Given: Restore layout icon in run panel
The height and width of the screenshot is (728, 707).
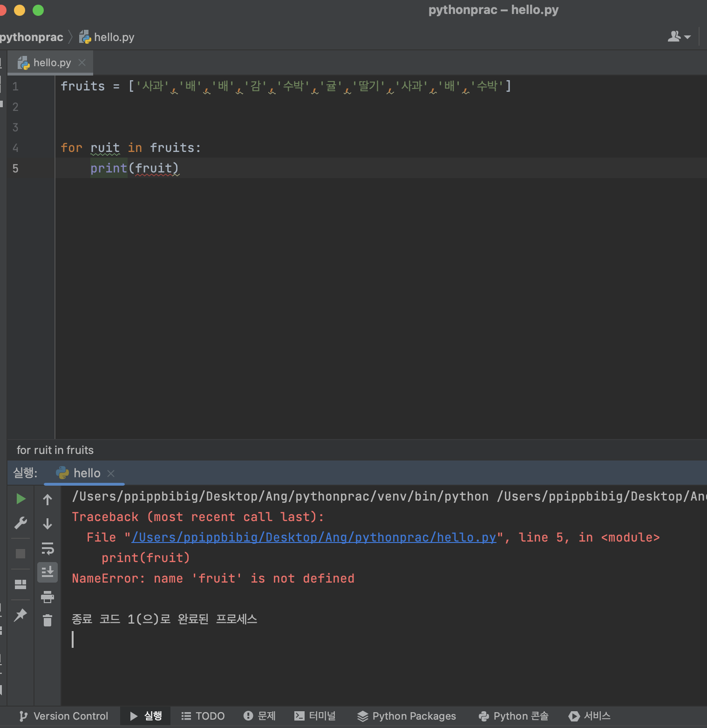Looking at the screenshot, I should click(20, 584).
